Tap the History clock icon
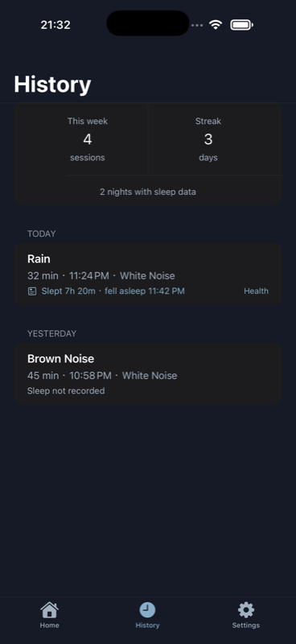The height and width of the screenshot is (644, 296). tap(147, 610)
